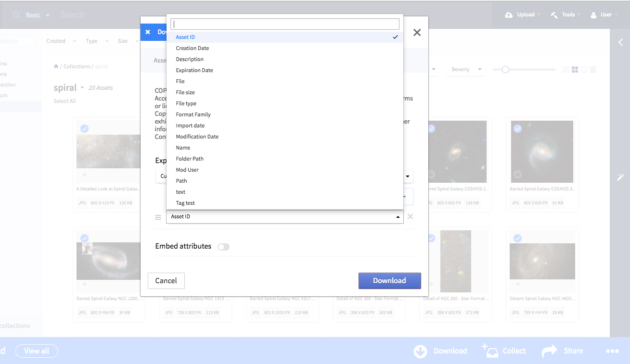Go to home breadcrumb icon
The image size is (630, 364).
point(56,66)
